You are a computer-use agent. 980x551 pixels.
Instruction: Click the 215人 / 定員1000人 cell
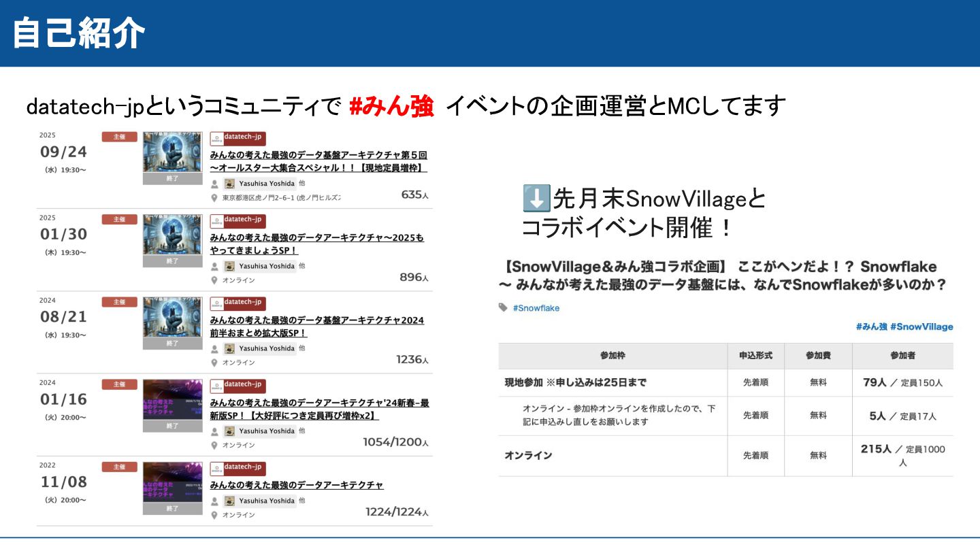click(902, 455)
